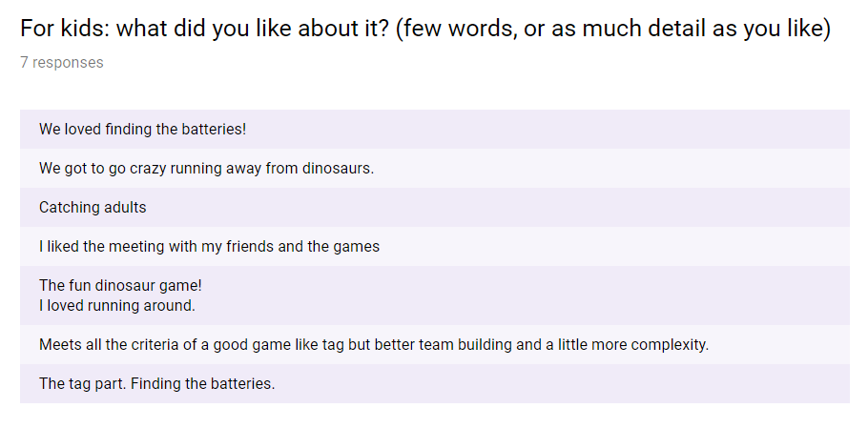Screen dimensions: 868x428
Task: Click the final response row about the tag part
Action: (156, 383)
